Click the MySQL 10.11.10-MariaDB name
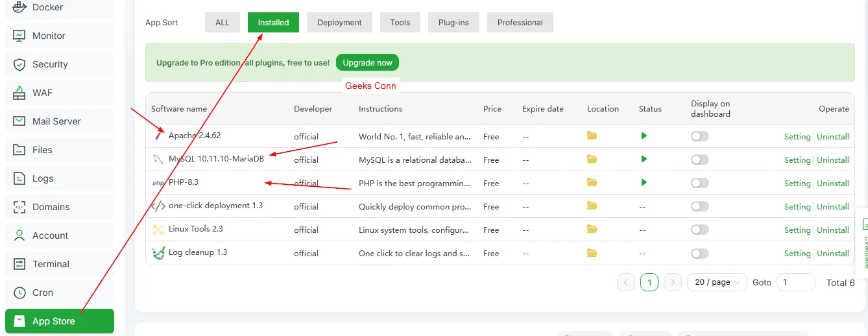Screen dimensions: 868x336 tap(216, 159)
